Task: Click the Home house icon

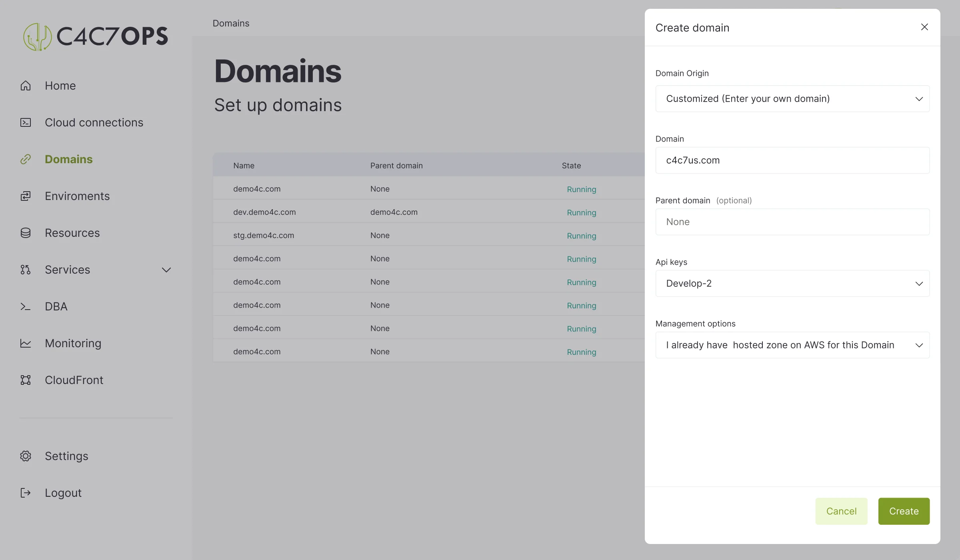Action: [26, 86]
